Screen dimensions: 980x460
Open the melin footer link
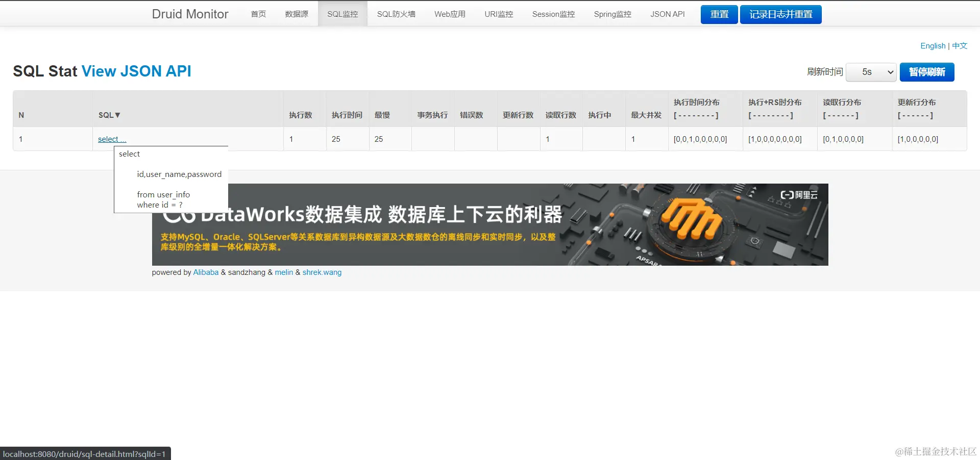(284, 272)
